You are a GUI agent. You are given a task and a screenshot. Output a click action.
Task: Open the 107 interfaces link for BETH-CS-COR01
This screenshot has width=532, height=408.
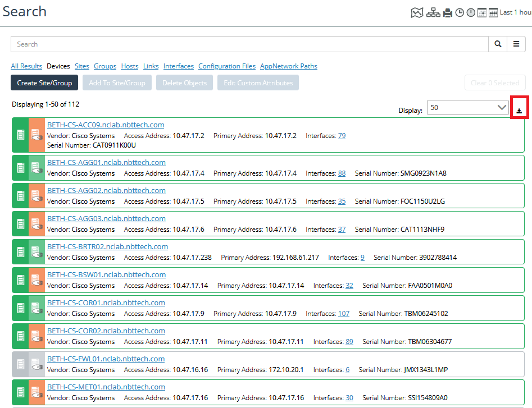point(343,314)
